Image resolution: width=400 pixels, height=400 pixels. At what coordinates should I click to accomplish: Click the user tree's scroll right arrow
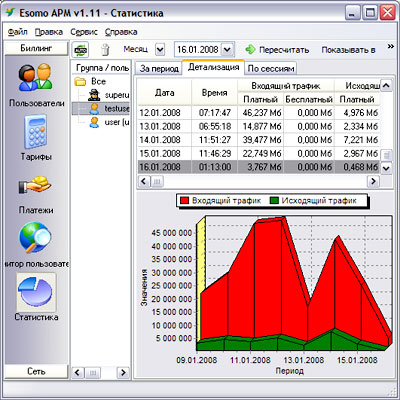coord(123,372)
